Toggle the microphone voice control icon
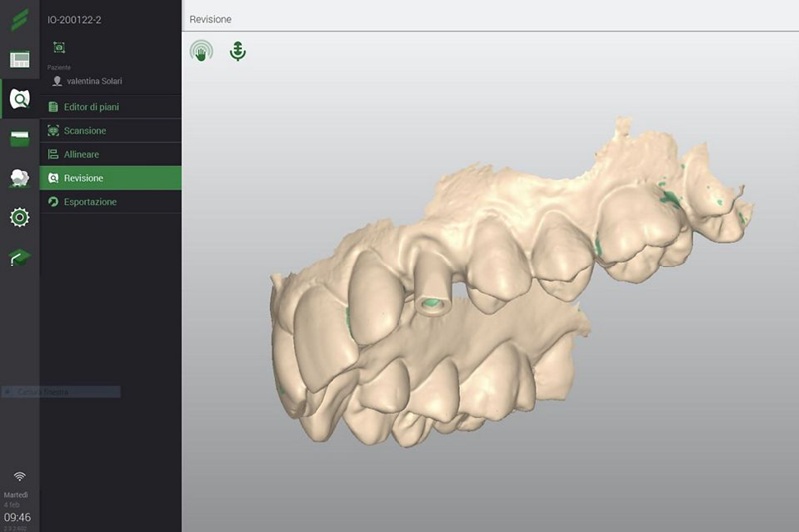The width and height of the screenshot is (799, 532). coord(237,51)
